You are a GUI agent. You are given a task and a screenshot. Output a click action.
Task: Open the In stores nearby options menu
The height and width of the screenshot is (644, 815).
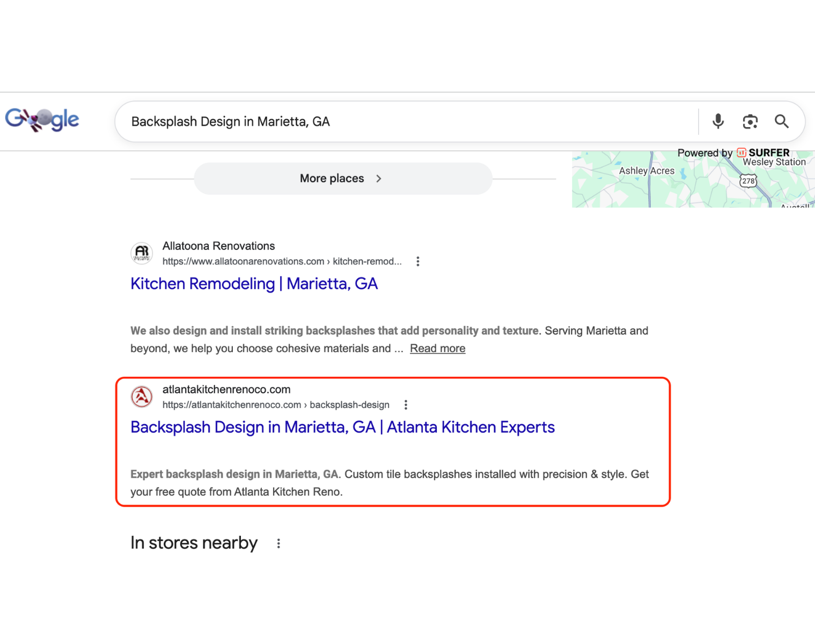pyautogui.click(x=278, y=543)
